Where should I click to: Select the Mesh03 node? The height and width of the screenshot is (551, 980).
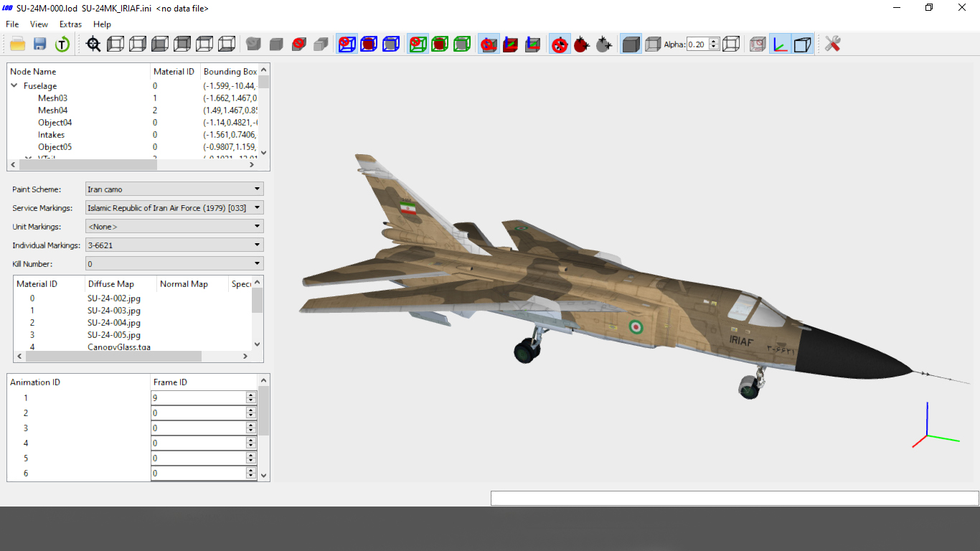click(53, 98)
